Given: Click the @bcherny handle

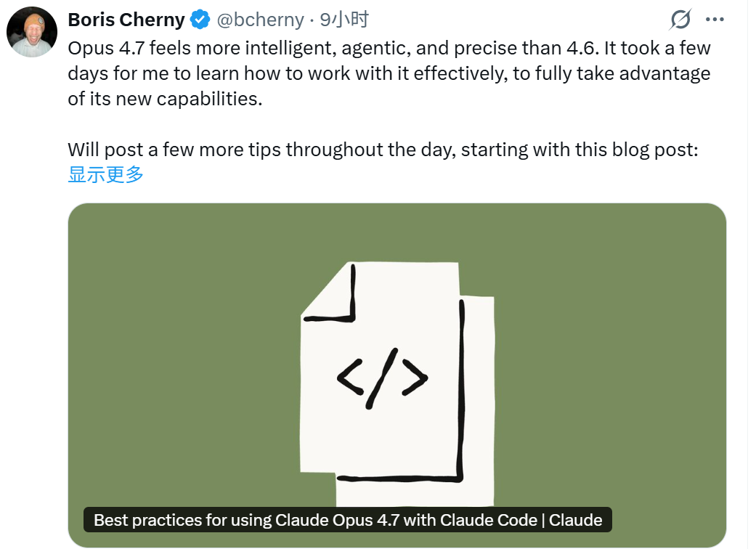Looking at the screenshot, I should pyautogui.click(x=259, y=20).
